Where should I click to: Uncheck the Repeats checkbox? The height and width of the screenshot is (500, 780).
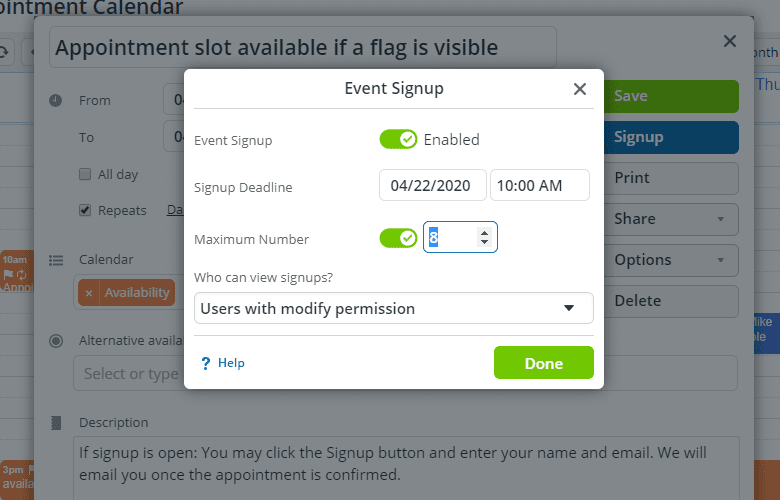tap(85, 211)
